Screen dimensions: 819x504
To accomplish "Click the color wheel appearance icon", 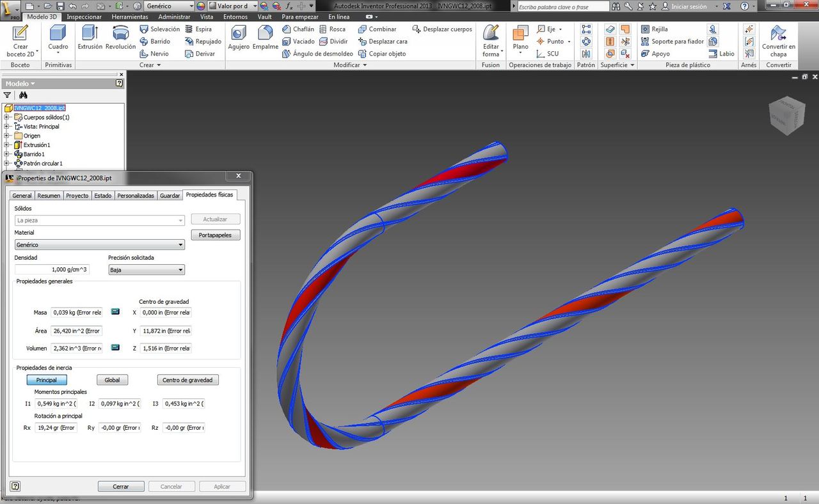I will pyautogui.click(x=200, y=6).
